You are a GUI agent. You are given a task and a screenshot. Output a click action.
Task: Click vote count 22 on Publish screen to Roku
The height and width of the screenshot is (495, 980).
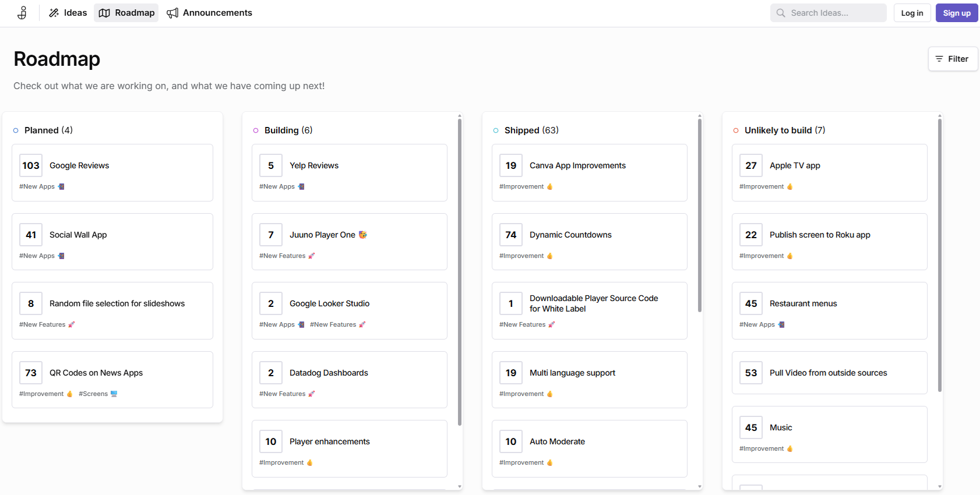(751, 235)
